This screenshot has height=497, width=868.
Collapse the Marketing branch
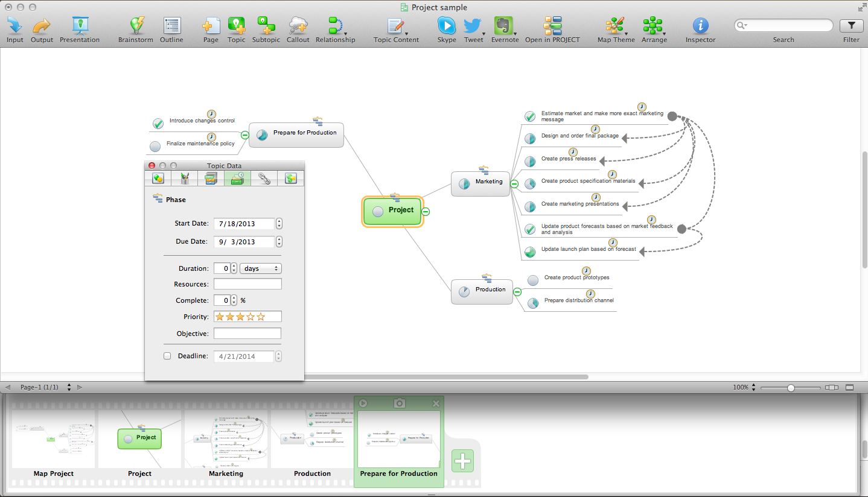pos(514,184)
